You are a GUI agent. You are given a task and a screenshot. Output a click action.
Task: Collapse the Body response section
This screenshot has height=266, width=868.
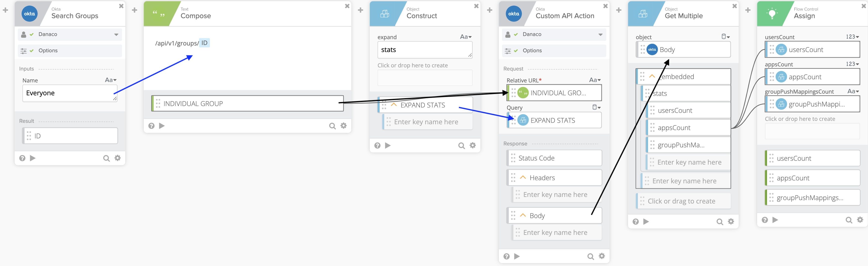[x=523, y=215]
